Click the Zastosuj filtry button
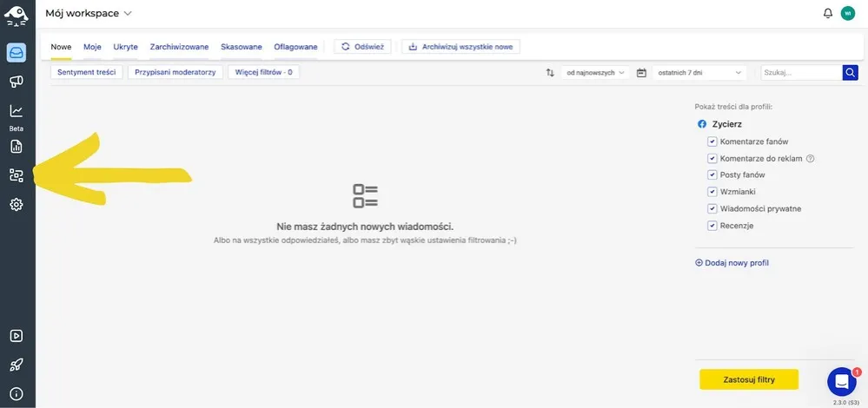This screenshot has width=868, height=408. point(749,379)
